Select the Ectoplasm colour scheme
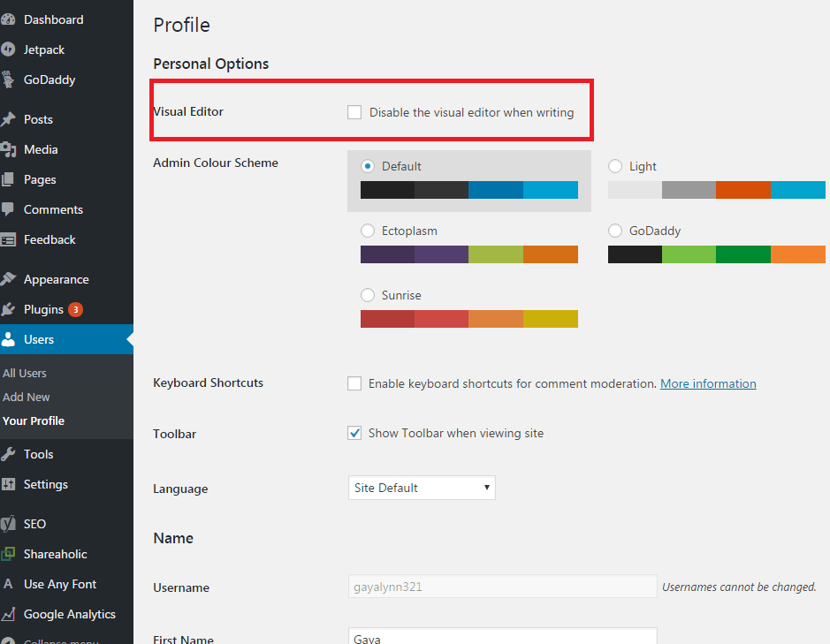 point(367,231)
